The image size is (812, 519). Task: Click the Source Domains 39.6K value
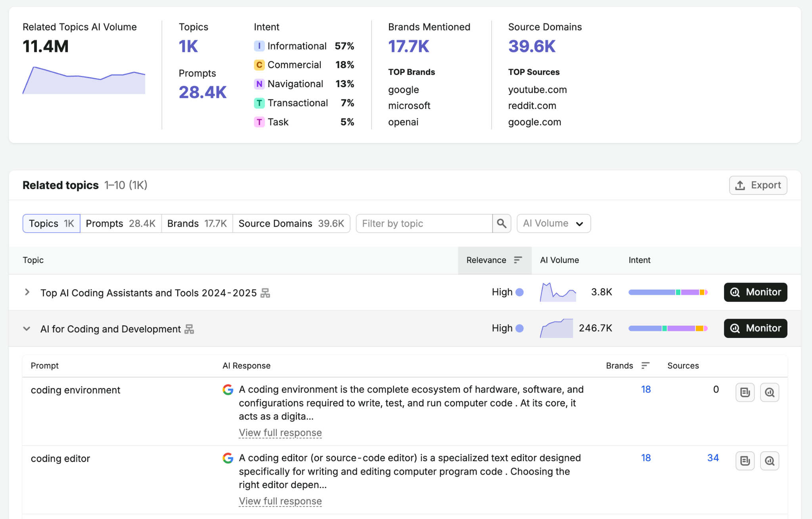click(532, 46)
